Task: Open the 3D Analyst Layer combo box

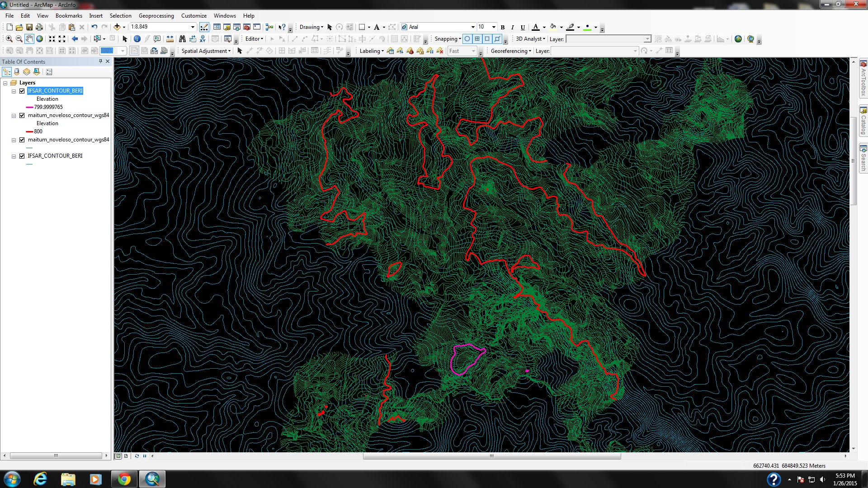Action: pos(608,39)
